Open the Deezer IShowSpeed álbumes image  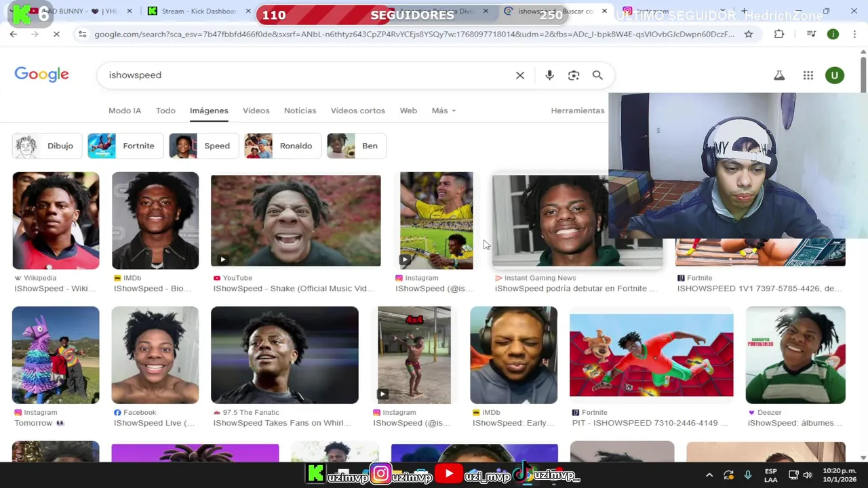pos(795,355)
